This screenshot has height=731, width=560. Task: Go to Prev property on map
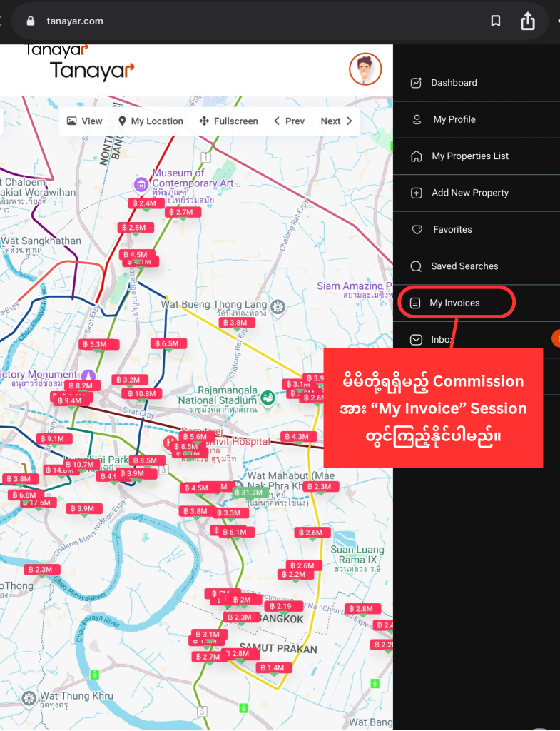pos(289,121)
